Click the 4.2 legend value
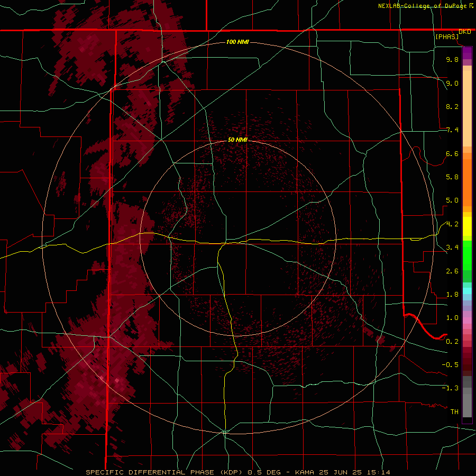 pyautogui.click(x=452, y=224)
